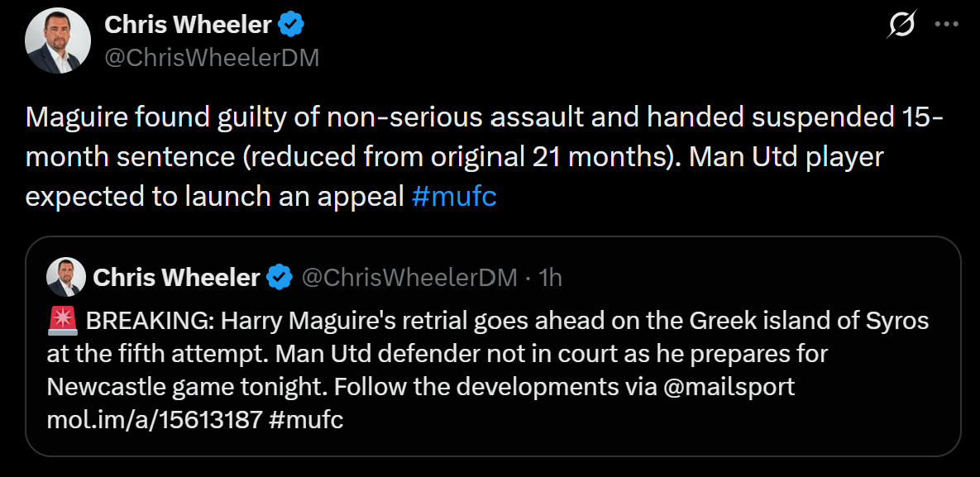
Task: Open the top @ChrisWheelerDM handle under the name
Action: 212,58
